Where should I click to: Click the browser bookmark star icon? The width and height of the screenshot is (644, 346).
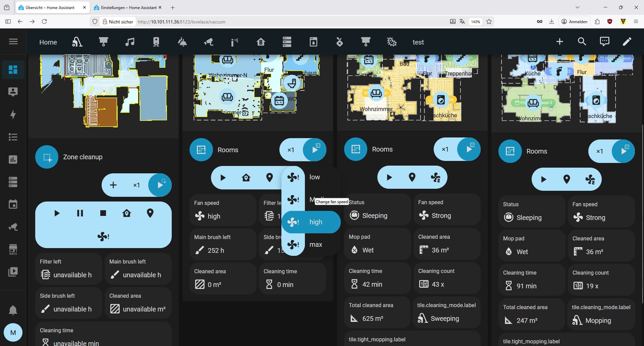click(x=489, y=21)
